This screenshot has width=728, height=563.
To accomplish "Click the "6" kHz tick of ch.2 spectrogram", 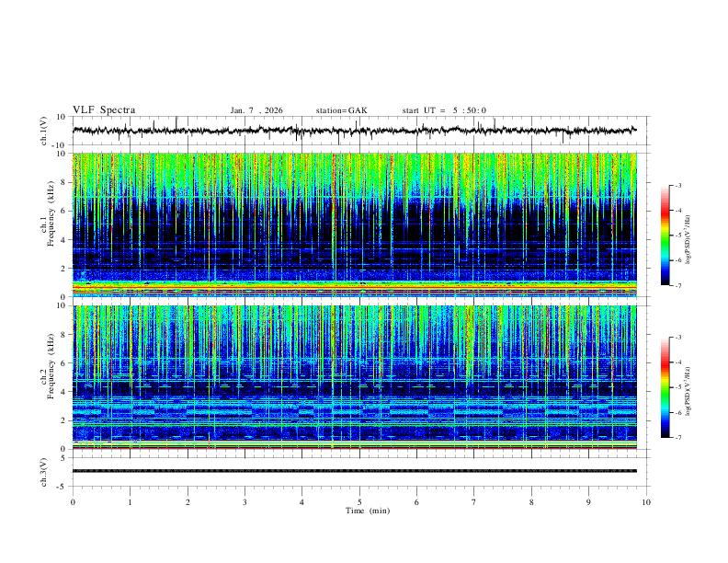I will coord(63,363).
